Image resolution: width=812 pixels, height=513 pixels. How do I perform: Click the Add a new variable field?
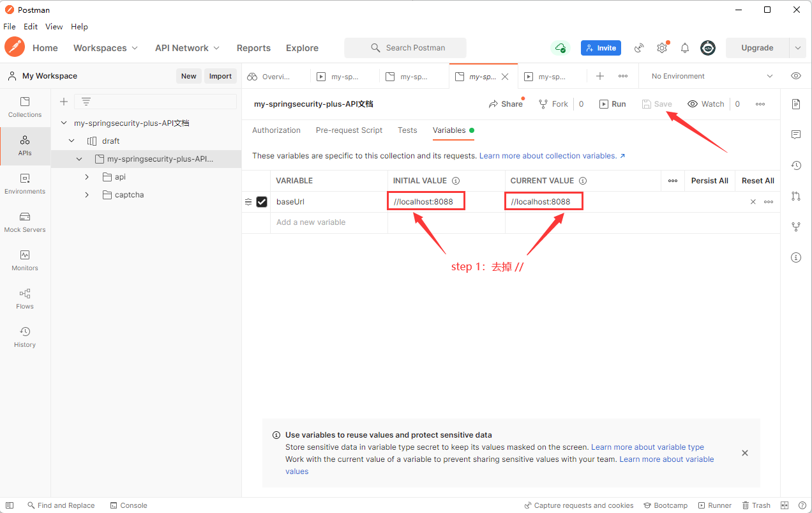329,222
